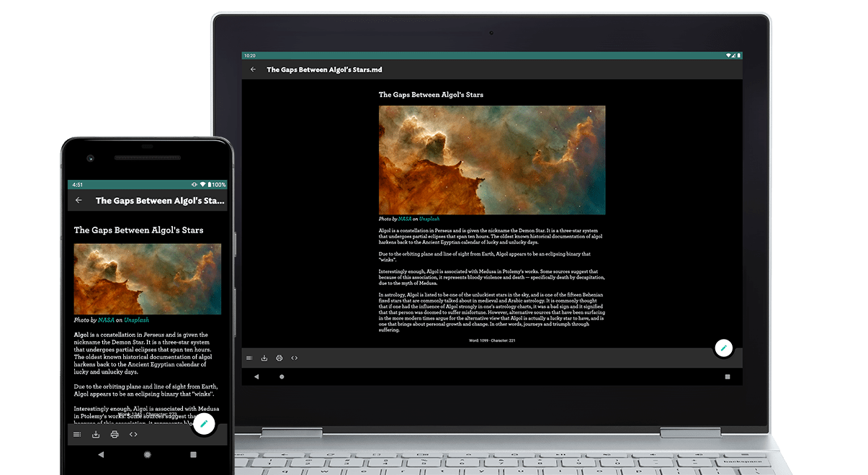Click the Android home circle on the laptop
This screenshot has height=475, width=868.
(x=282, y=376)
